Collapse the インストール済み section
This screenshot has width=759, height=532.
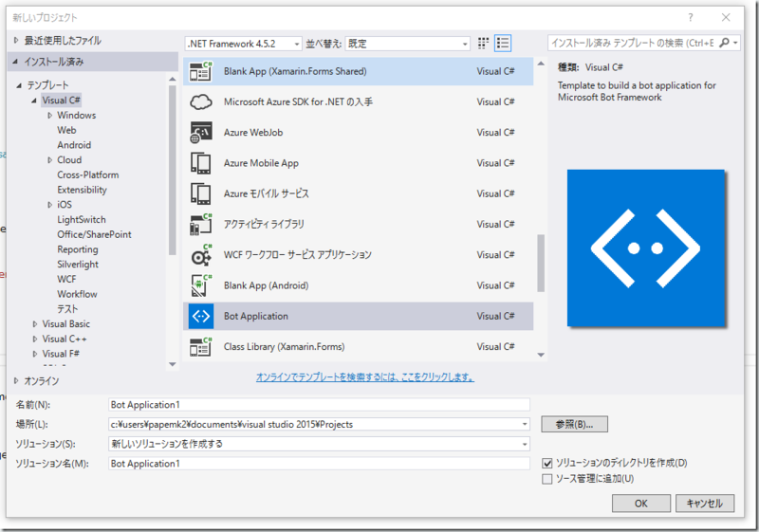click(x=15, y=62)
